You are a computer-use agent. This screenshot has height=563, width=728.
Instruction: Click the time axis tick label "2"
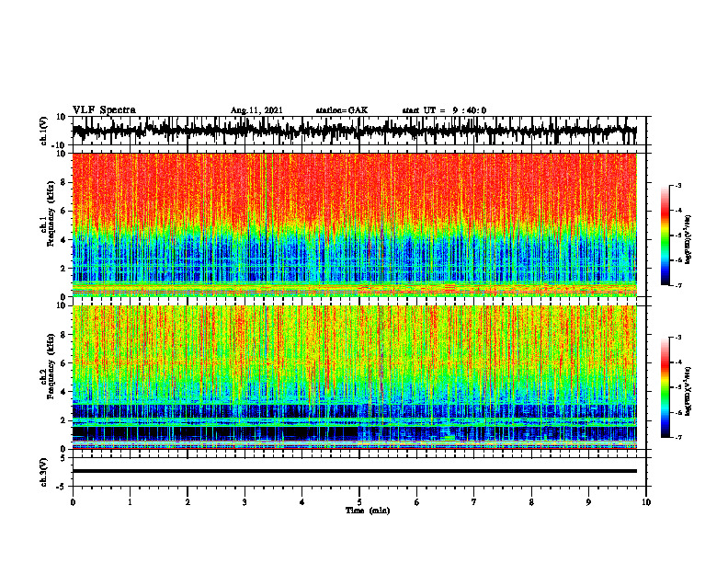(x=188, y=502)
